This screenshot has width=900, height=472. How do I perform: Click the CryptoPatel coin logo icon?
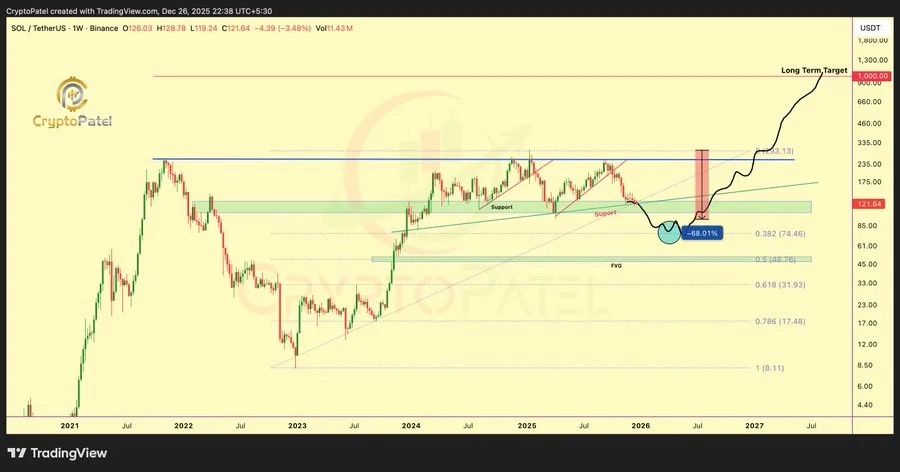[72, 94]
